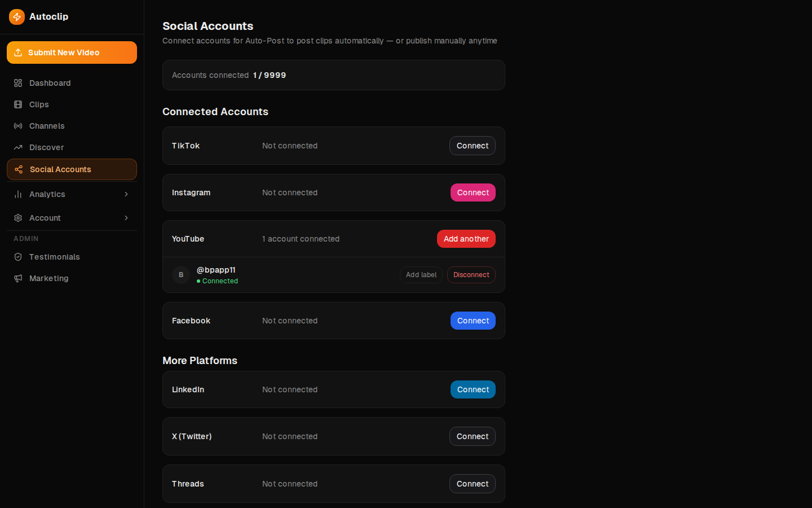Click the More Platforms heading
The width and height of the screenshot is (812, 508).
tap(200, 361)
